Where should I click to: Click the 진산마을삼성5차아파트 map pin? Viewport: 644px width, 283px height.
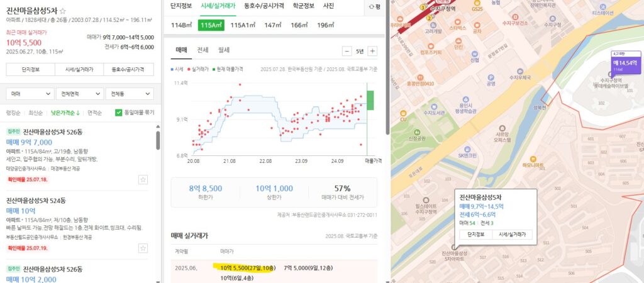(x=454, y=247)
